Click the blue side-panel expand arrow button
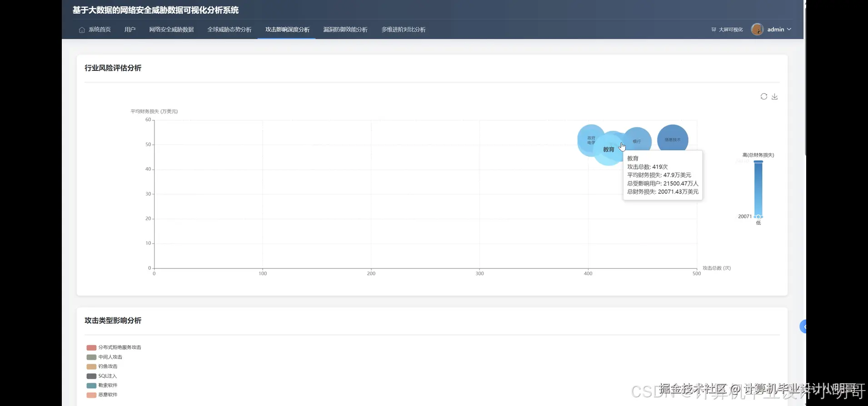This screenshot has width=868, height=406. click(x=803, y=326)
